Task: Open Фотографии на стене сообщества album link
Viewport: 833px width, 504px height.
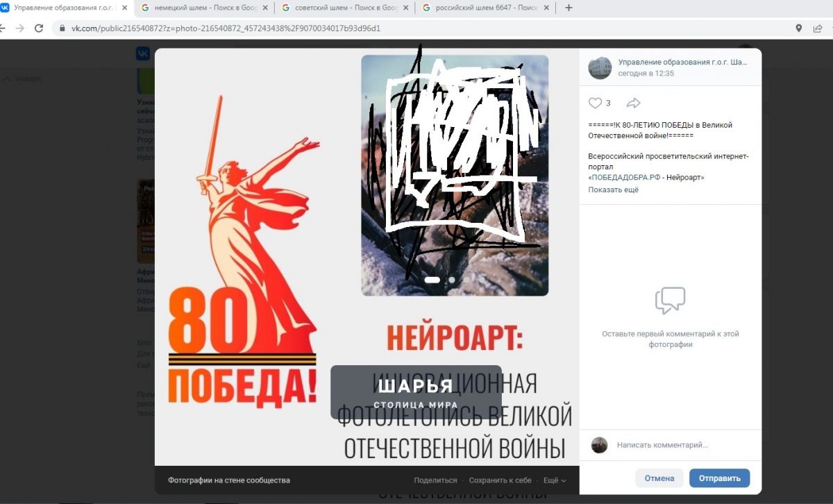Action: point(229,480)
